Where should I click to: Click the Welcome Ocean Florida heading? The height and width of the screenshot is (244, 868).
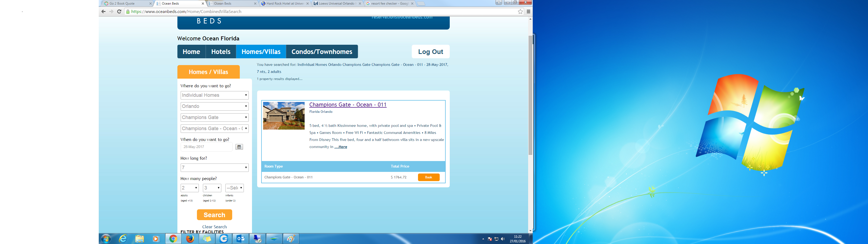[x=208, y=38]
